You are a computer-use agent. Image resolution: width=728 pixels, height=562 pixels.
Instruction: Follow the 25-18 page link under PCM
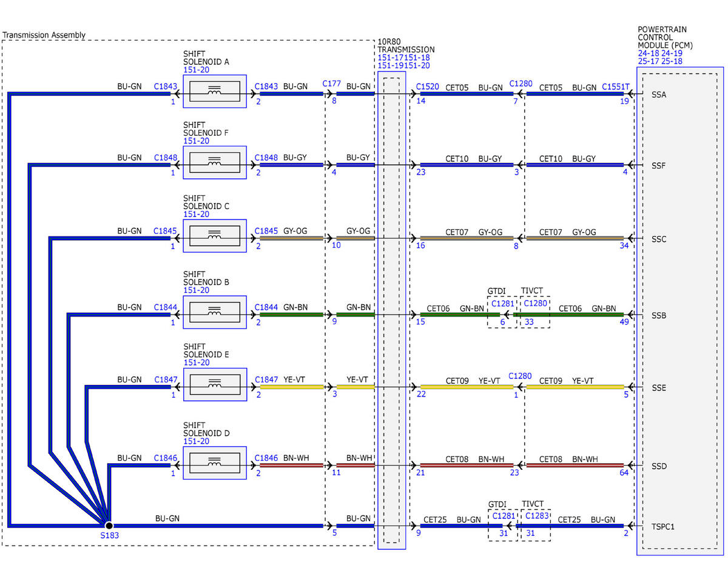click(x=671, y=61)
